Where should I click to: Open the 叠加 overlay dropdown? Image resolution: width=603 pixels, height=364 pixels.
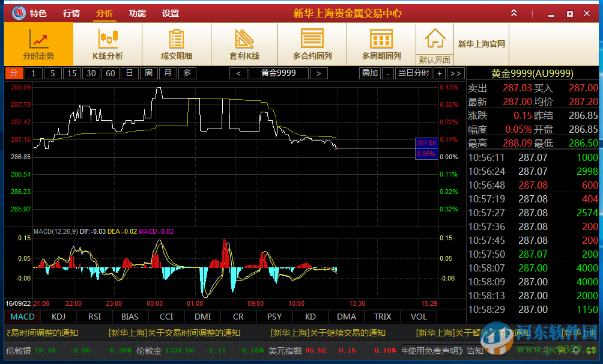[369, 73]
